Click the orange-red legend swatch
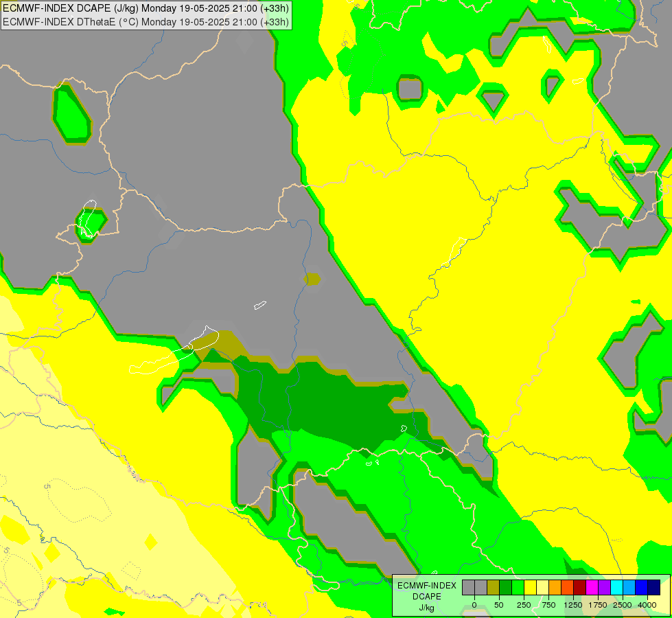Image resolution: width=672 pixels, height=618 pixels. [x=568, y=588]
